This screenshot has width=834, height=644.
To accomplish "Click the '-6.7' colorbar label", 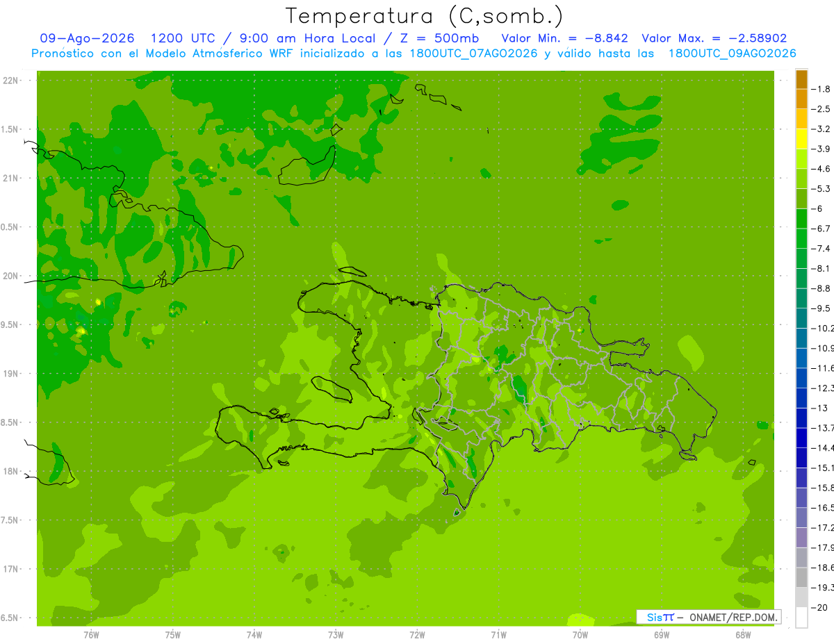I will [x=821, y=229].
